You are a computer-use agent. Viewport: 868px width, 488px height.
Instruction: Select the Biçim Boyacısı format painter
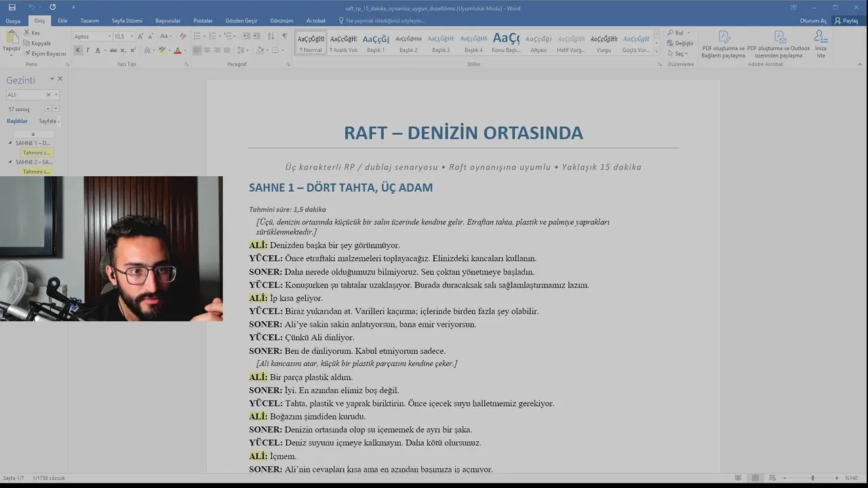click(45, 54)
